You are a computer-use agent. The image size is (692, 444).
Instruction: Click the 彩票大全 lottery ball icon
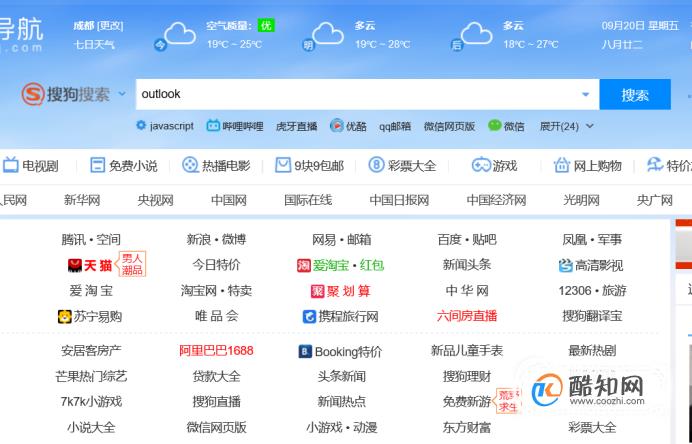point(376,165)
